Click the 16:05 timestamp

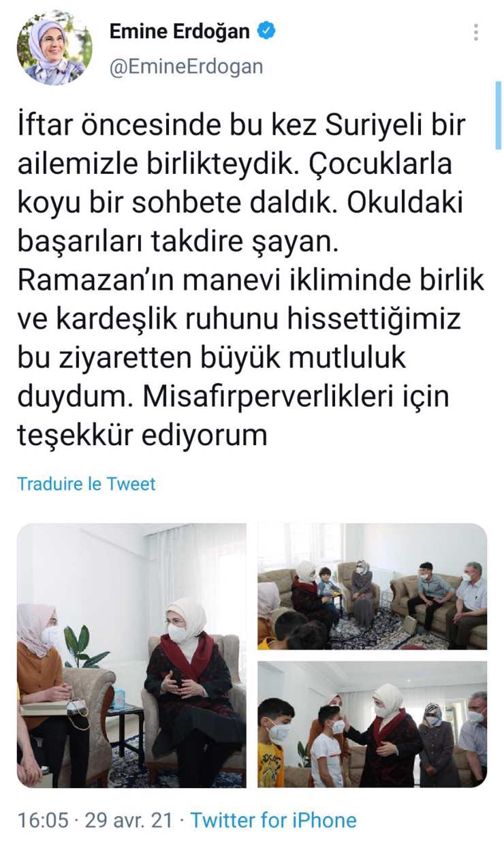43,820
